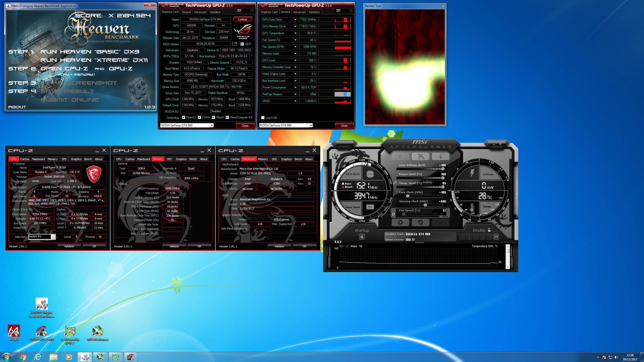
Task: Adjust the Core Voltage (mV) slider handle
Action: pos(443,169)
